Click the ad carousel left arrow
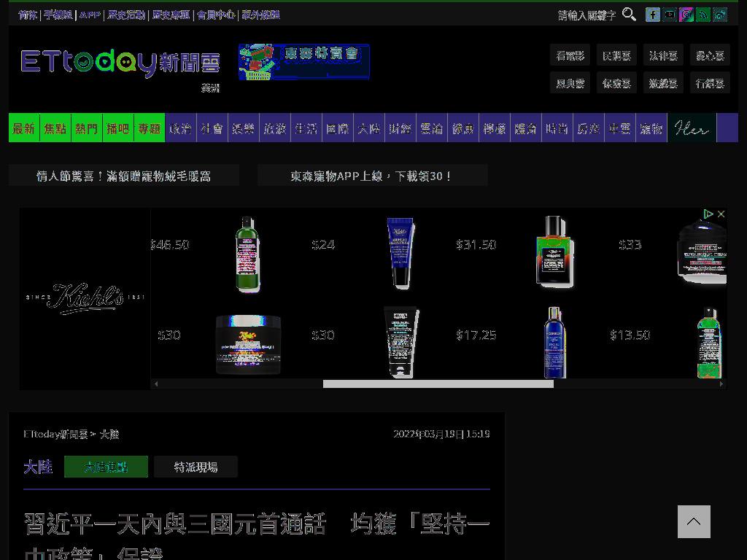Screen dimensions: 747x560 click(156, 384)
